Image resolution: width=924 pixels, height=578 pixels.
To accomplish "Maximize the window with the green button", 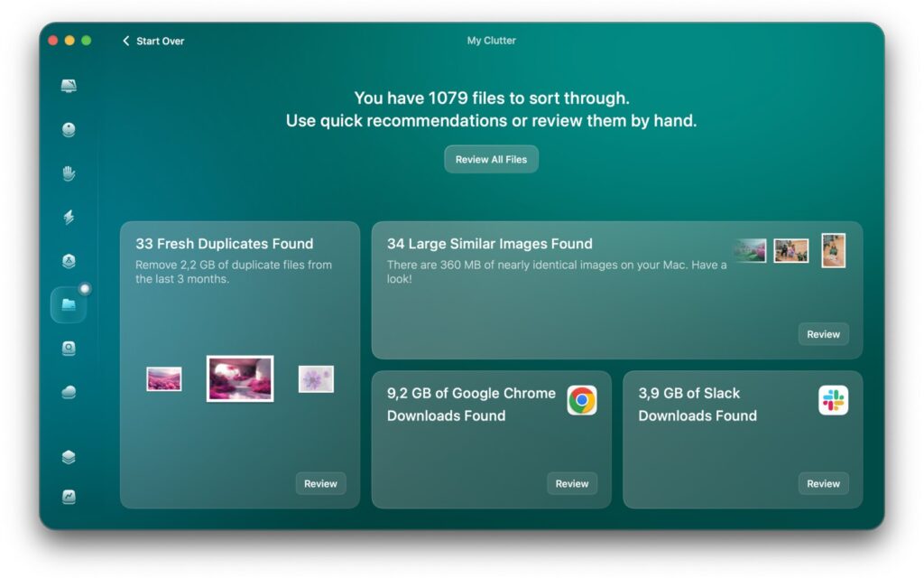I will [86, 40].
